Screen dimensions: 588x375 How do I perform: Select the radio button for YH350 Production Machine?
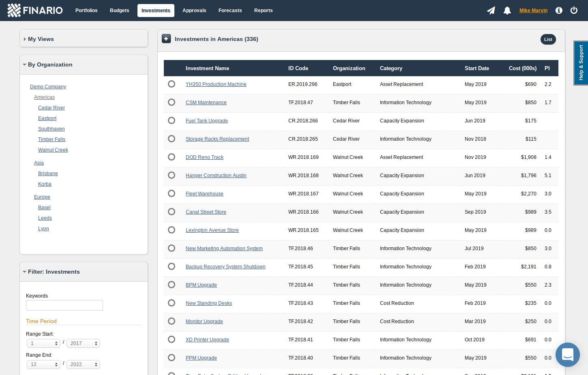tap(172, 84)
